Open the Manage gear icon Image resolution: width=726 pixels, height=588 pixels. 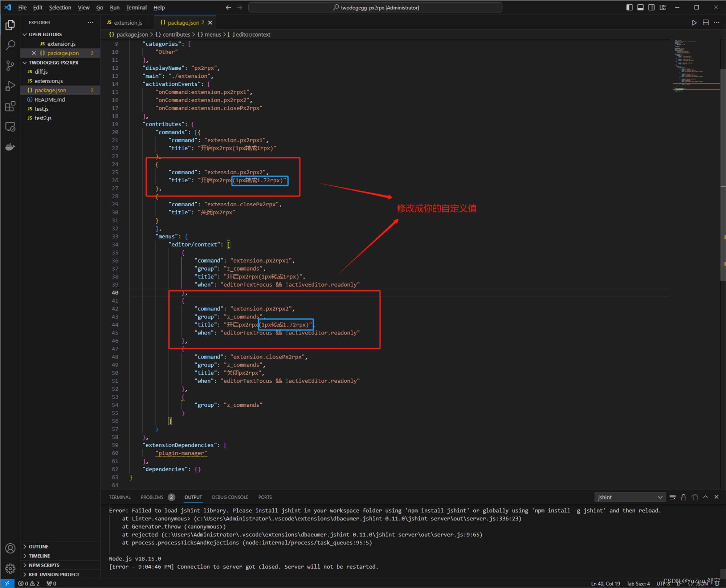(x=10, y=568)
